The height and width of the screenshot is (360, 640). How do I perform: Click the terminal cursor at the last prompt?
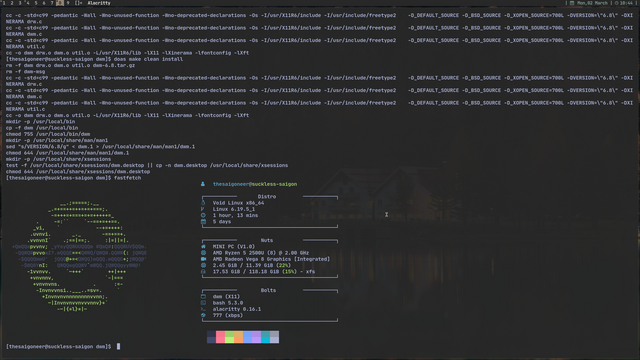[x=118, y=347]
